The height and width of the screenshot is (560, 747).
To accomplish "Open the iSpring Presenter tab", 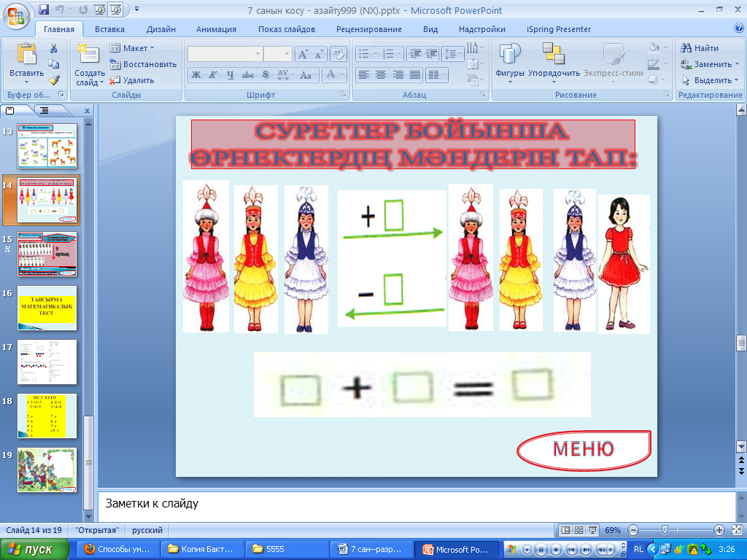I will (x=558, y=29).
